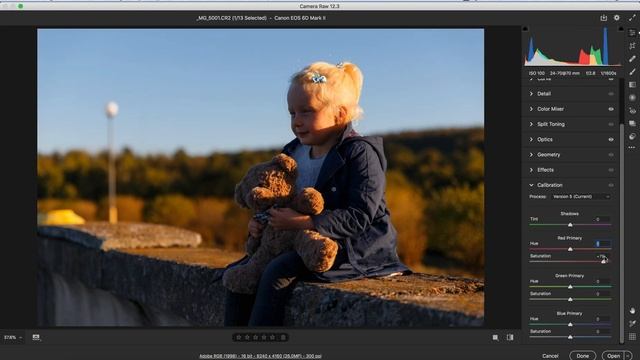Viewport: 640px width, 360px height.
Task: Click the edit panel vertical scrollbar
Action: pyautogui.click(x=622, y=233)
